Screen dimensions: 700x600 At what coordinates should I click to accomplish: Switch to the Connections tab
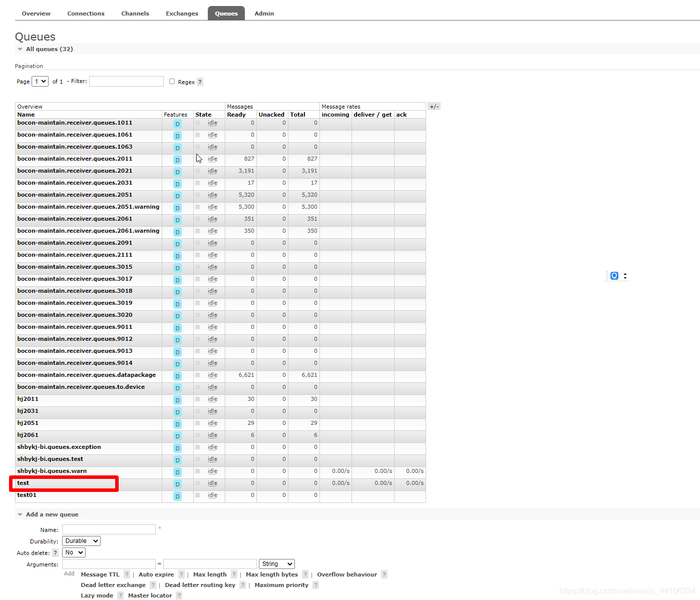point(86,14)
